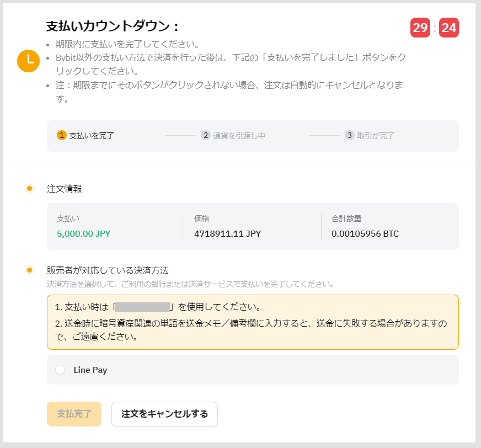This screenshot has width=481, height=448.
Task: Click the total quantity 0.00105956 BTC
Action: point(365,233)
